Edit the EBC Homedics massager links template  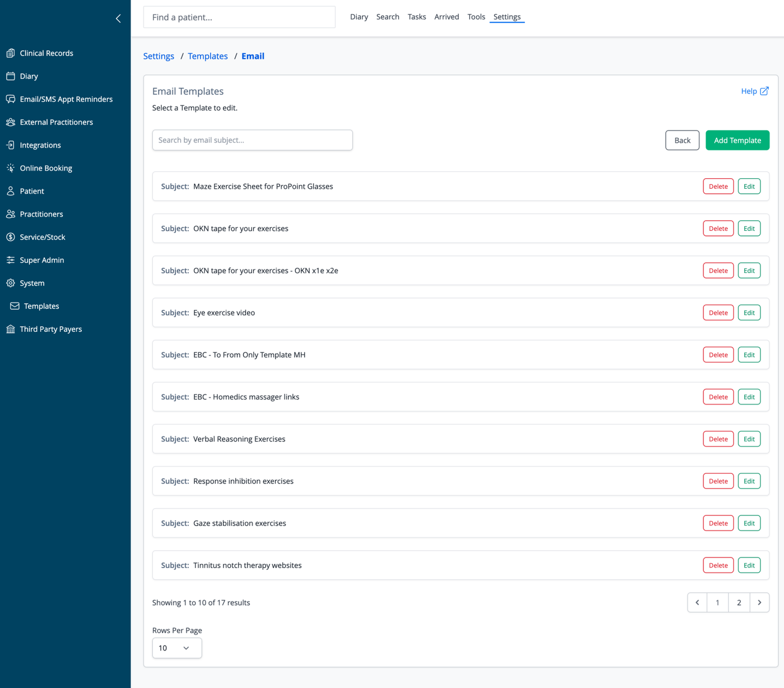[749, 397]
